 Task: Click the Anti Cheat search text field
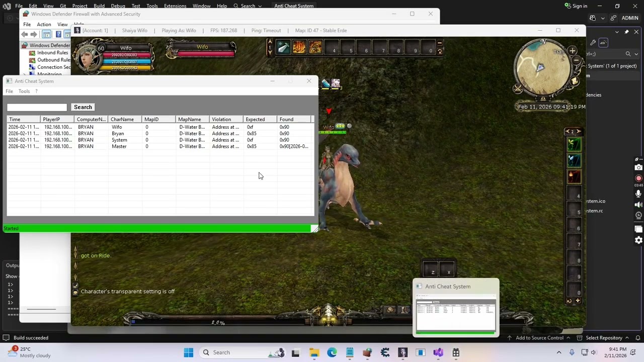(x=37, y=107)
